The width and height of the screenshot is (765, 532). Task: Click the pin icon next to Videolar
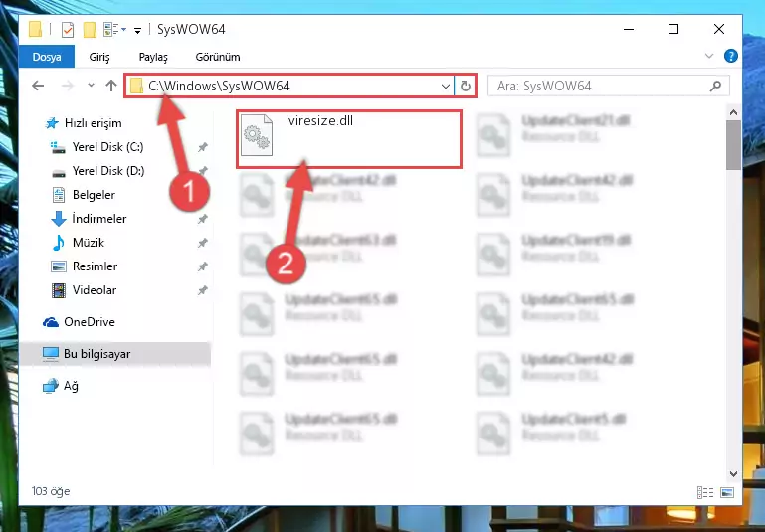[x=203, y=290]
